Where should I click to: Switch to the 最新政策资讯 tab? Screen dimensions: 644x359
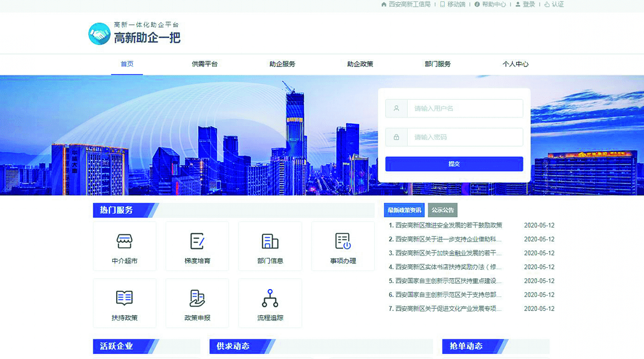pyautogui.click(x=405, y=210)
